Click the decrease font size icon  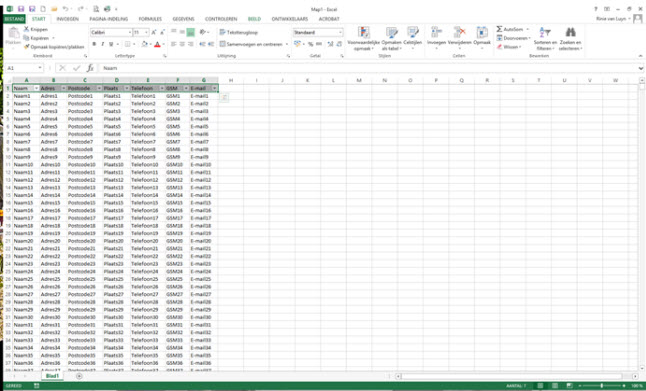pos(162,32)
